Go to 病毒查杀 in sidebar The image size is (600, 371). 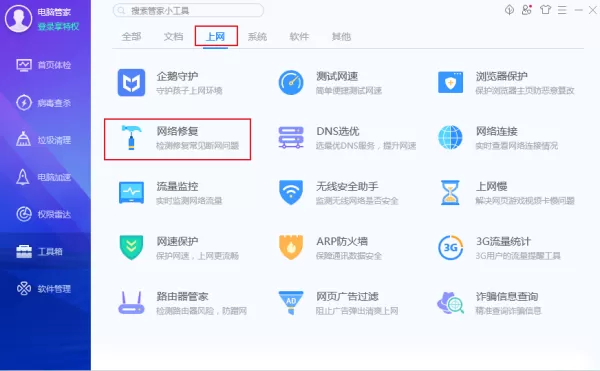[43, 103]
